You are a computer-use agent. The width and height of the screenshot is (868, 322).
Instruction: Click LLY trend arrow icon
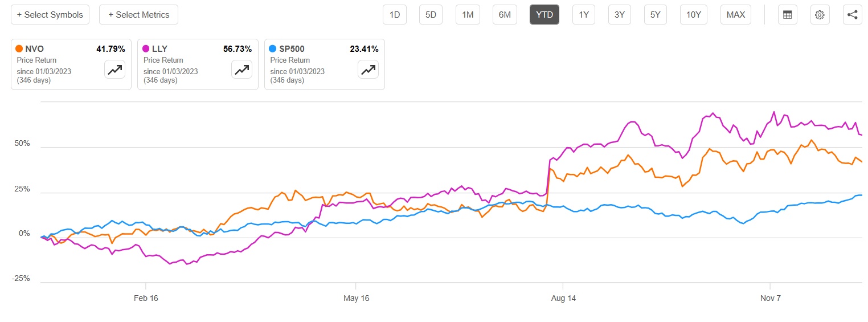241,70
